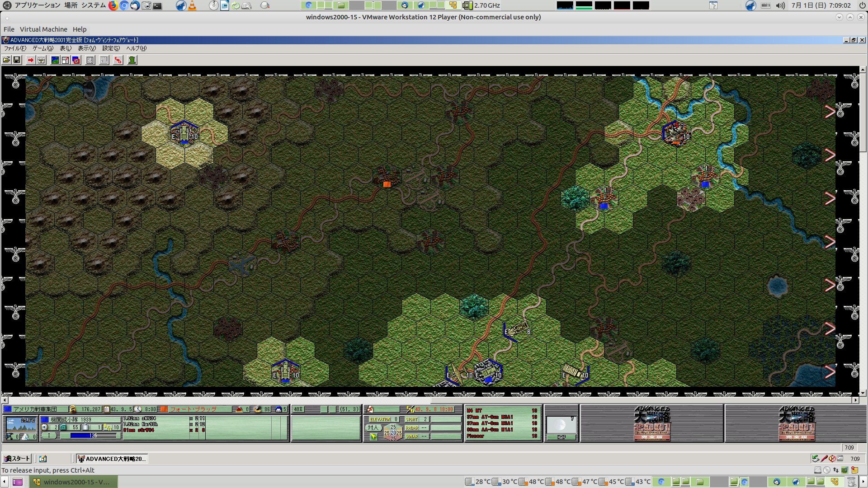Click the open file folder toolbar icon
Image resolution: width=868 pixels, height=488 pixels.
(x=6, y=60)
